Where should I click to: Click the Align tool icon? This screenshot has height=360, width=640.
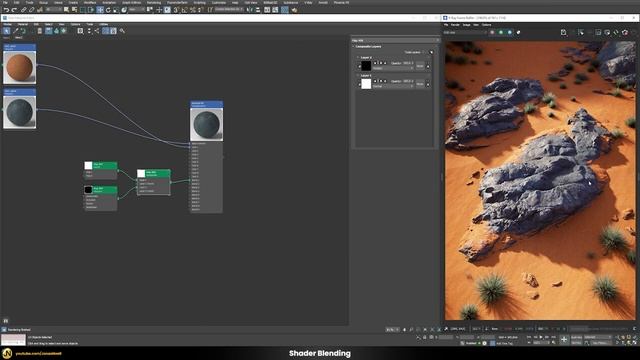[258, 9]
